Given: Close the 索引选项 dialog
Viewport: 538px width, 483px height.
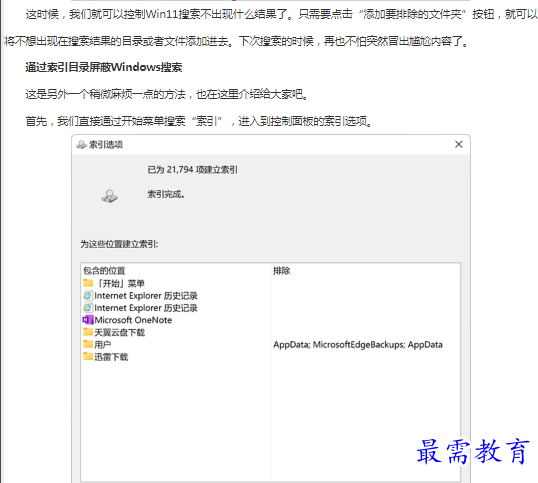Looking at the screenshot, I should 459,144.
